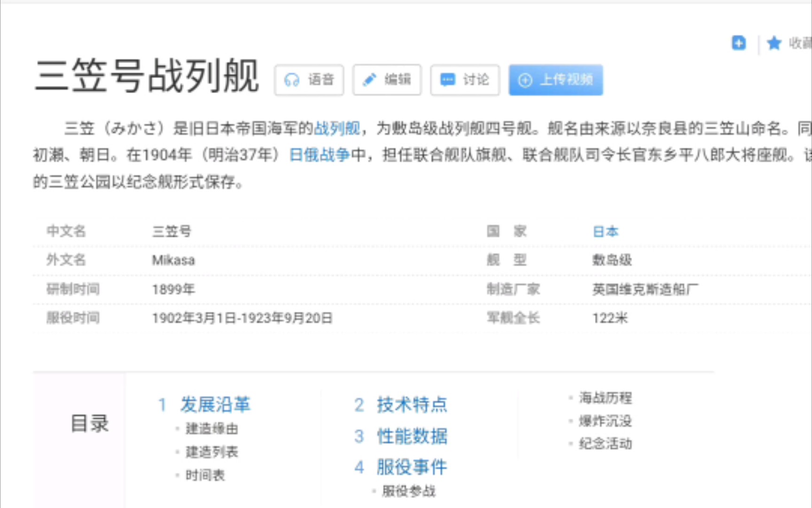Click the 中文名 label

[66, 231]
